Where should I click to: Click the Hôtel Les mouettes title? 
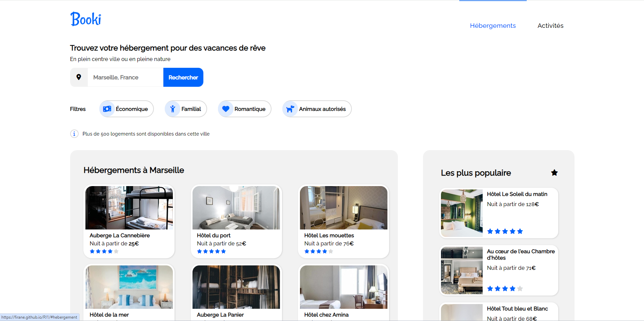click(x=329, y=235)
